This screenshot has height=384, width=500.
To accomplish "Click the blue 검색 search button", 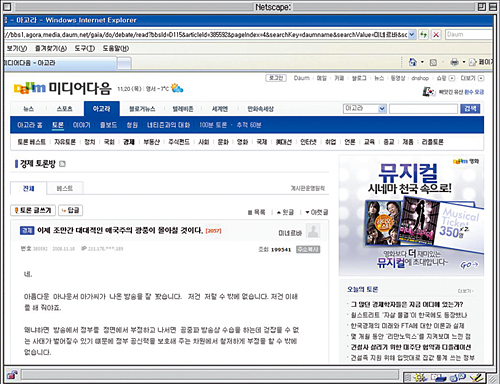I will coord(470,109).
